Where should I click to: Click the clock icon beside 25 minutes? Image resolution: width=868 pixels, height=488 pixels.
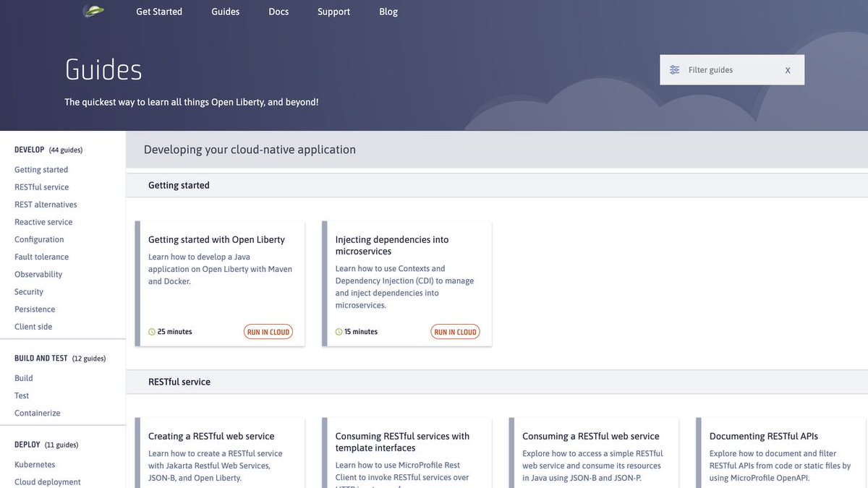[x=152, y=332]
